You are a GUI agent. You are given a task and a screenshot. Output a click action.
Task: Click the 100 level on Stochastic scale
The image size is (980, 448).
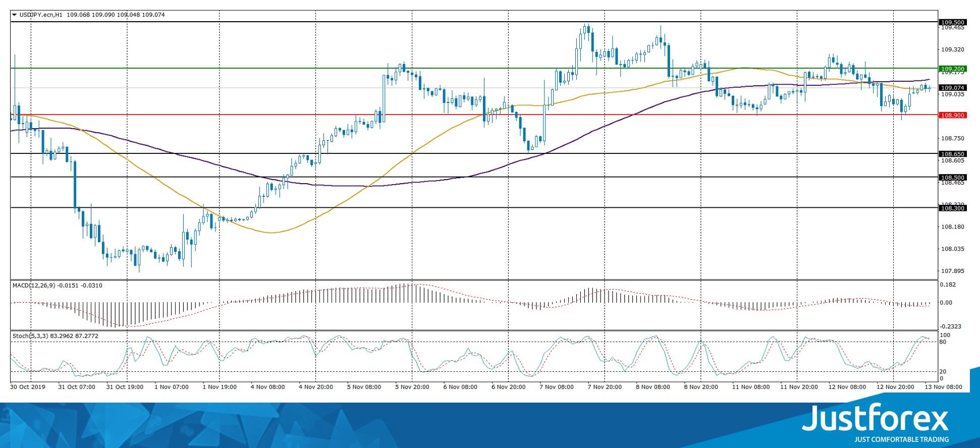pos(945,335)
